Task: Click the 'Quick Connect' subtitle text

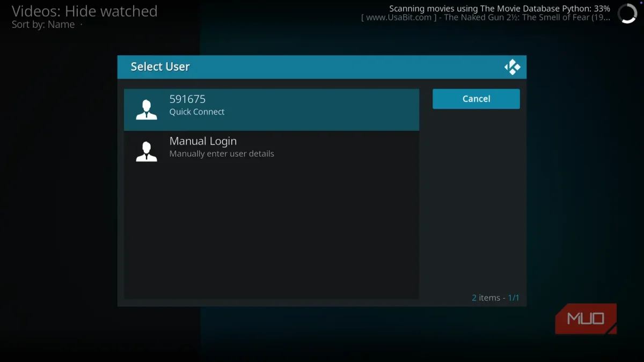Action: tap(197, 112)
